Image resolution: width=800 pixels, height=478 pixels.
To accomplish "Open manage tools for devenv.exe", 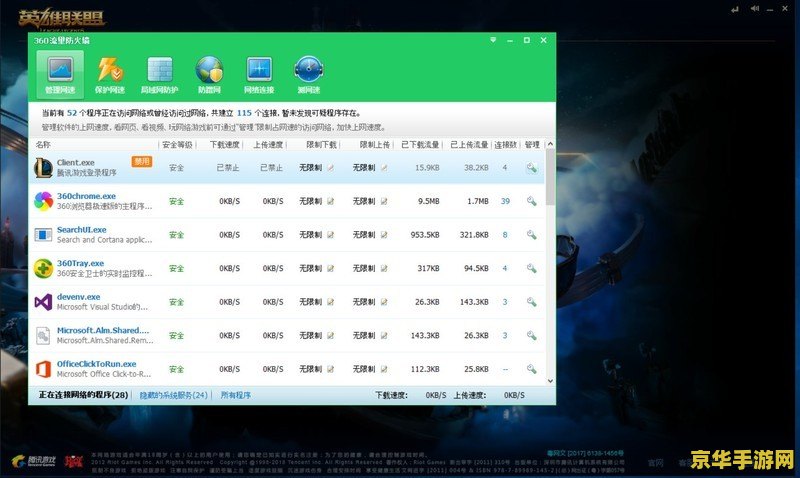I will [x=532, y=302].
